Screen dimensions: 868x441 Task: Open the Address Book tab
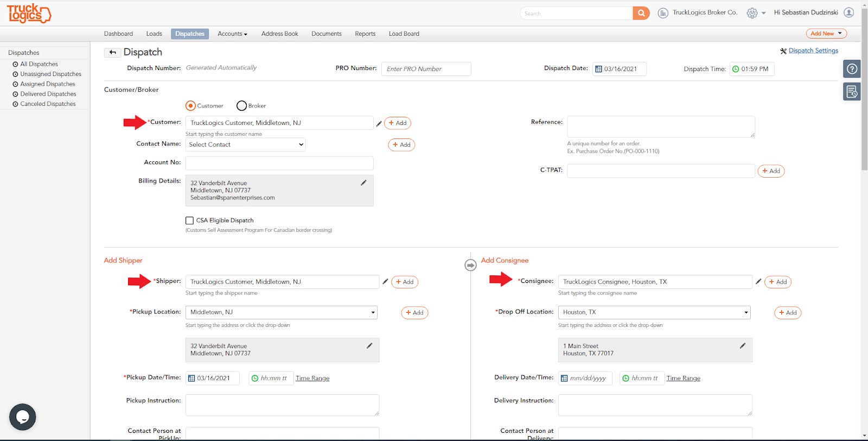pos(279,34)
